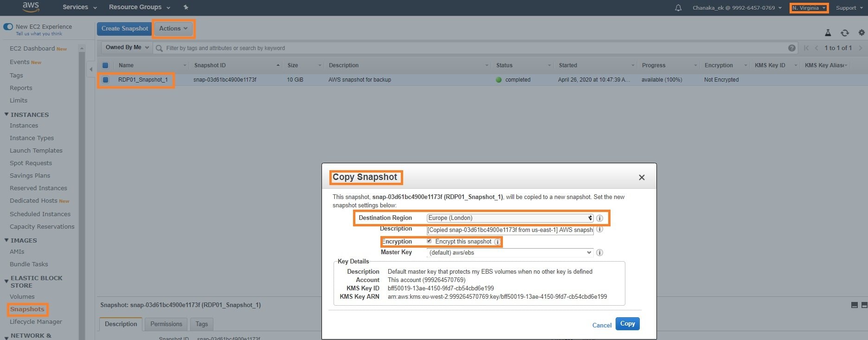Click the flask experiments icon
This screenshot has width=868, height=340.
tap(828, 33)
